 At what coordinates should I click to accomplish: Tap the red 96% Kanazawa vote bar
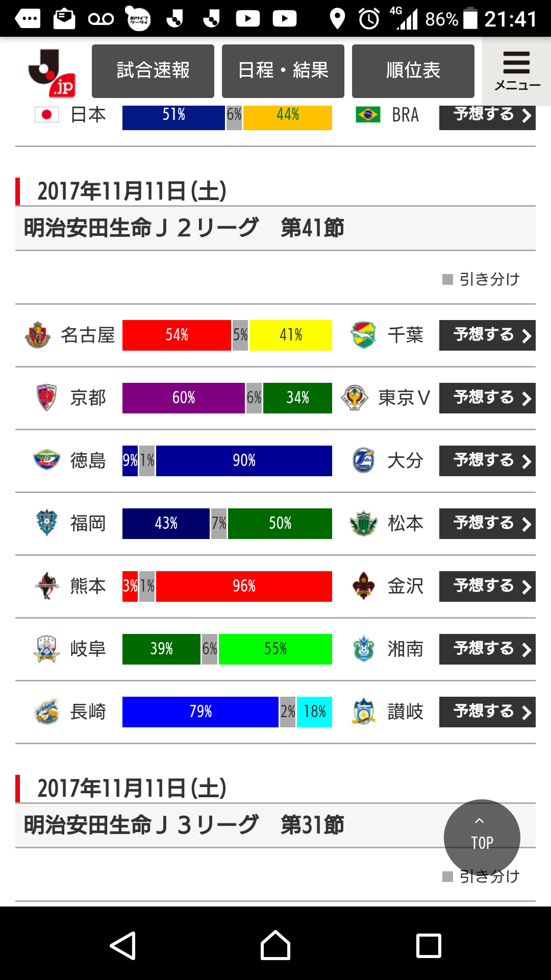[244, 586]
